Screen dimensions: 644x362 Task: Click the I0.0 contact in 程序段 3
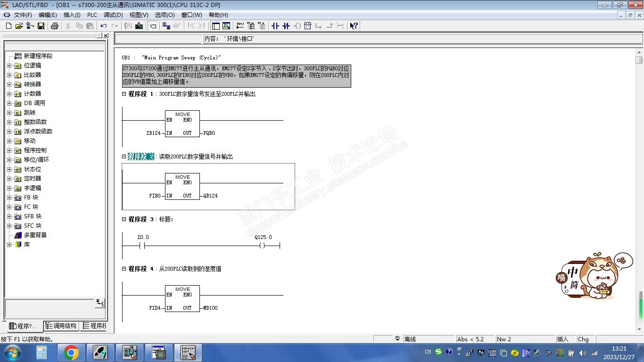click(142, 246)
